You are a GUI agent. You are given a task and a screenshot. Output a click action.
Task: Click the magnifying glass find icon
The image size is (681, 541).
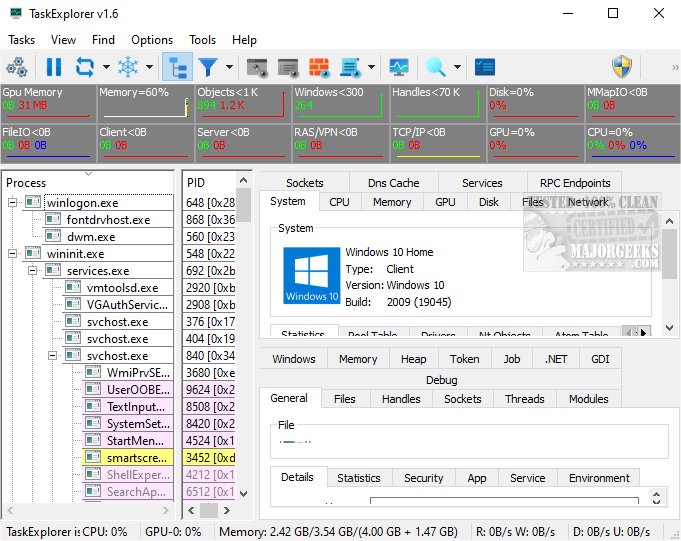tap(436, 68)
